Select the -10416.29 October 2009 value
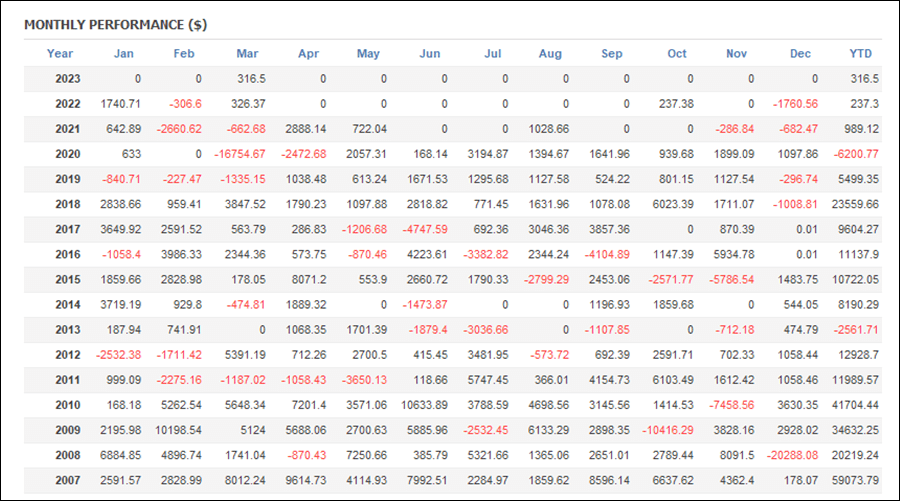 click(668, 430)
